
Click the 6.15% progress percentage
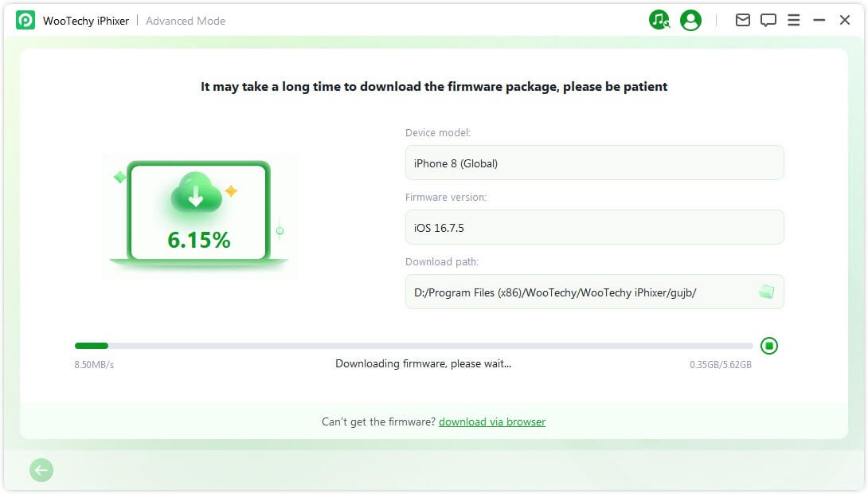tap(199, 240)
